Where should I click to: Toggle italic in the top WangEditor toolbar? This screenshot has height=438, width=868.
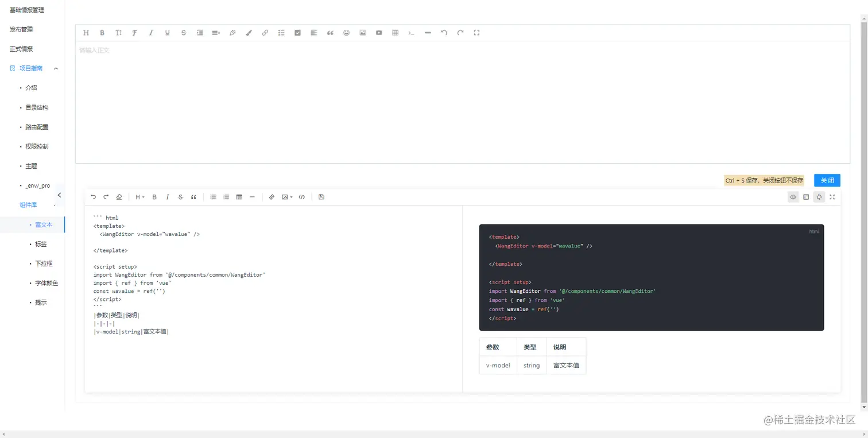click(151, 33)
